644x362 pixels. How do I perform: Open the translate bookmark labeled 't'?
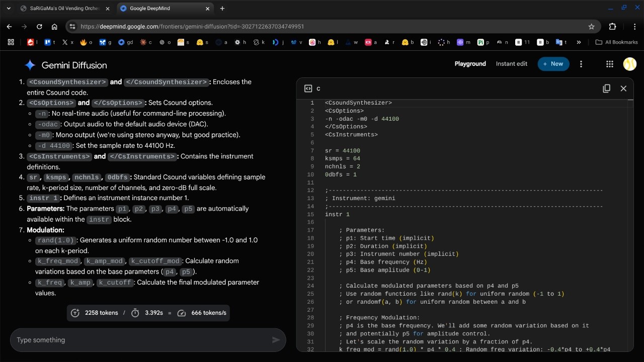[x=561, y=42]
